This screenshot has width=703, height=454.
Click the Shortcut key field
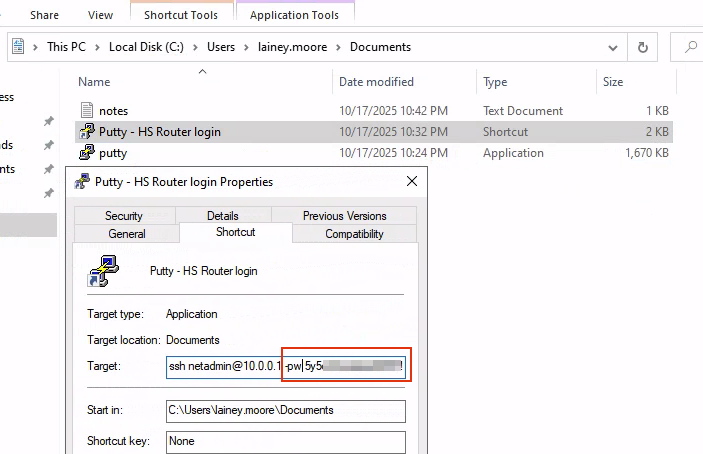tap(285, 441)
